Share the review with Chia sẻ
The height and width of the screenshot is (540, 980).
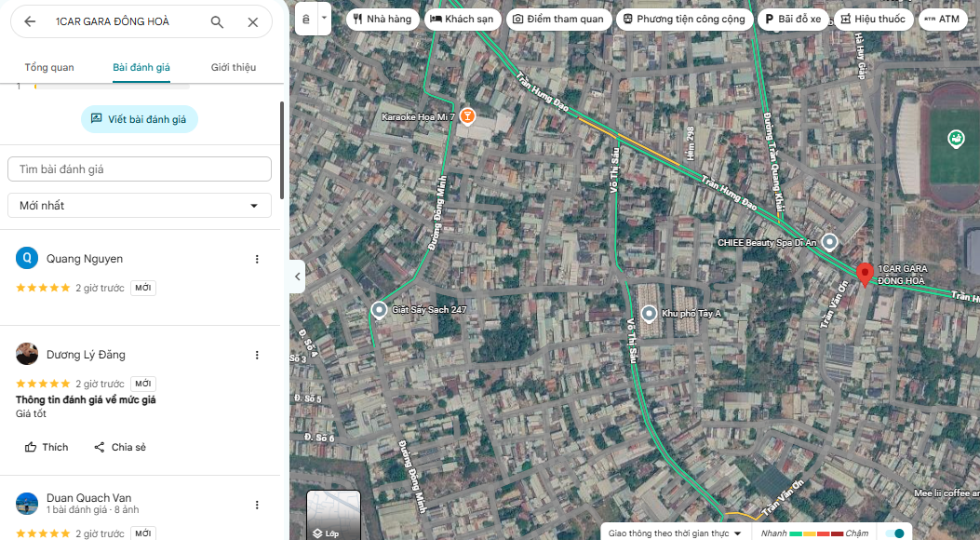point(120,447)
